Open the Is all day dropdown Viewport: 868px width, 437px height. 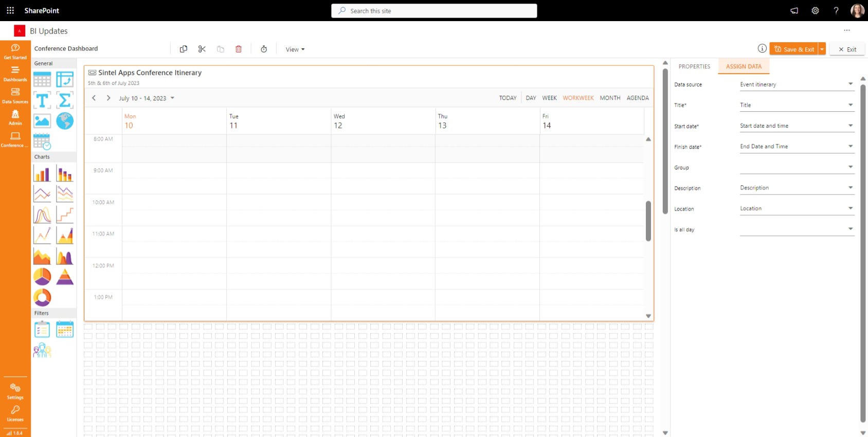tap(850, 229)
